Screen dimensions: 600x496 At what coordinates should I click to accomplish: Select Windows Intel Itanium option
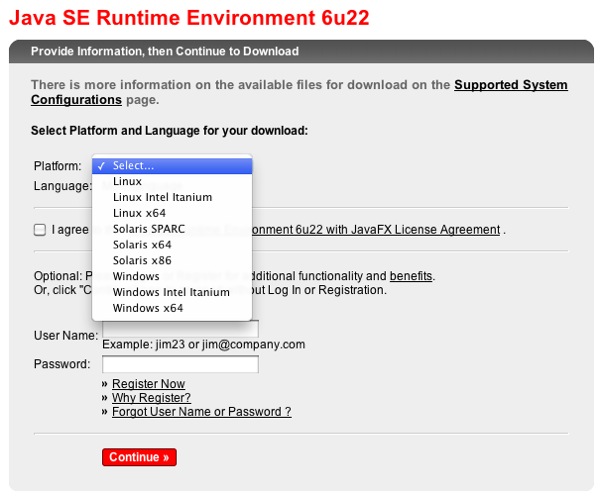click(172, 292)
